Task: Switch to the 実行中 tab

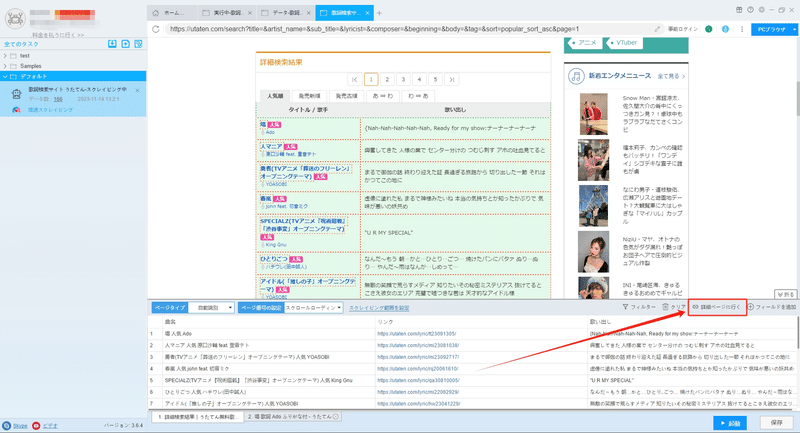Action: 226,13
